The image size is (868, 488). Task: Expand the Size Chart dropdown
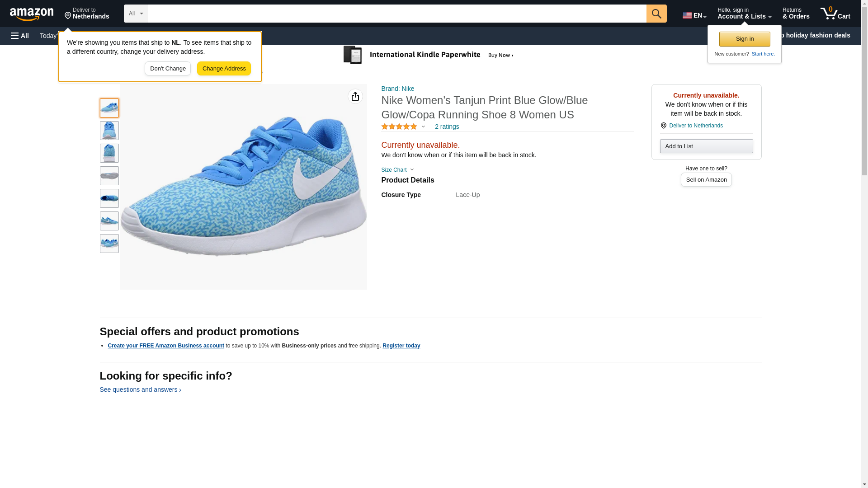[x=397, y=170]
